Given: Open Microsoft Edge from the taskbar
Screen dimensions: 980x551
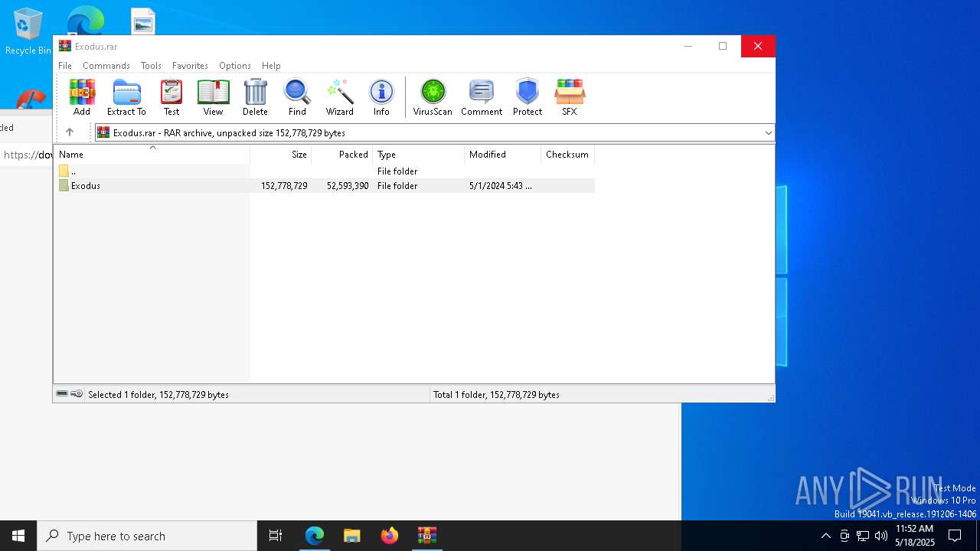Looking at the screenshot, I should [x=315, y=536].
